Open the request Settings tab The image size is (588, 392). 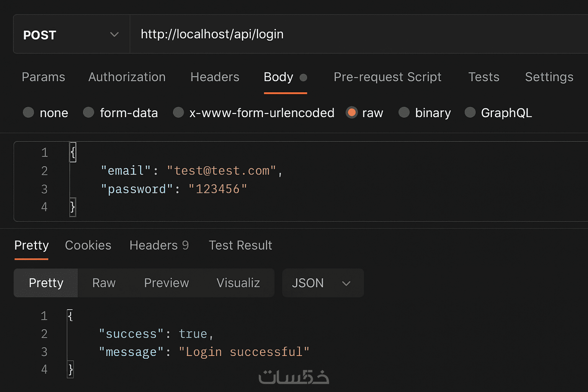click(549, 77)
